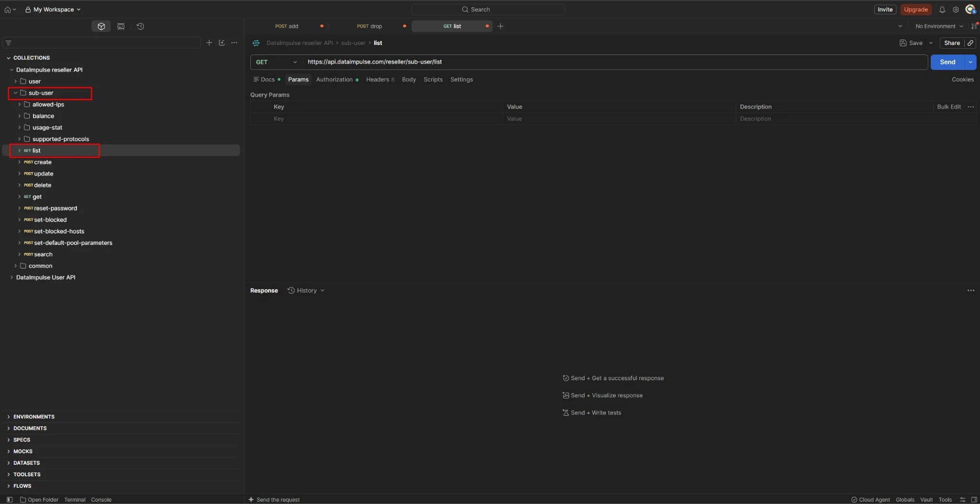This screenshot has height=504, width=980.
Task: Toggle the right pane icon in status bar
Action: (974, 500)
